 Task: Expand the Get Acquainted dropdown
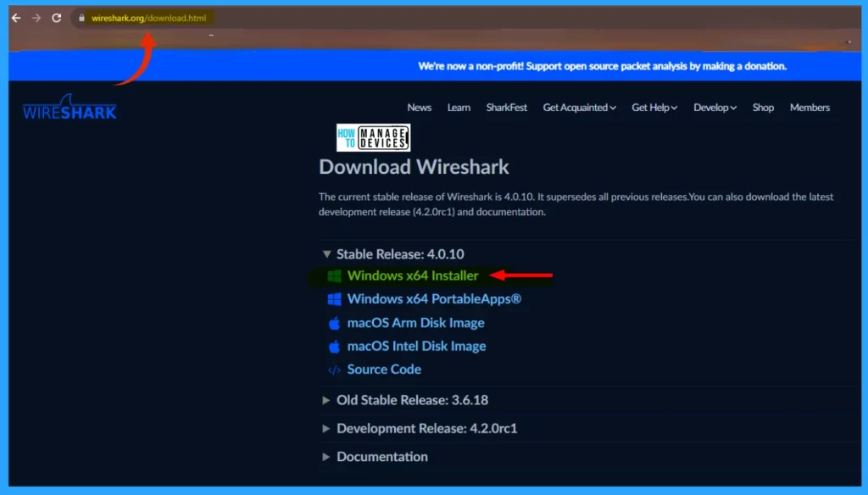point(579,108)
